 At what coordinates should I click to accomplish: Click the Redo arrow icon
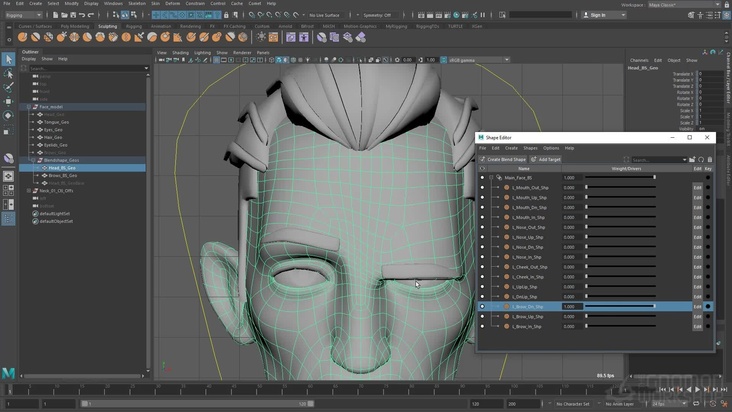(x=91, y=15)
